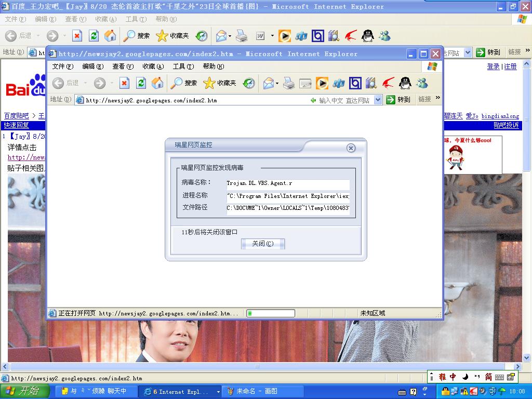Click the 转到 Go button in the front IE window

click(x=398, y=99)
